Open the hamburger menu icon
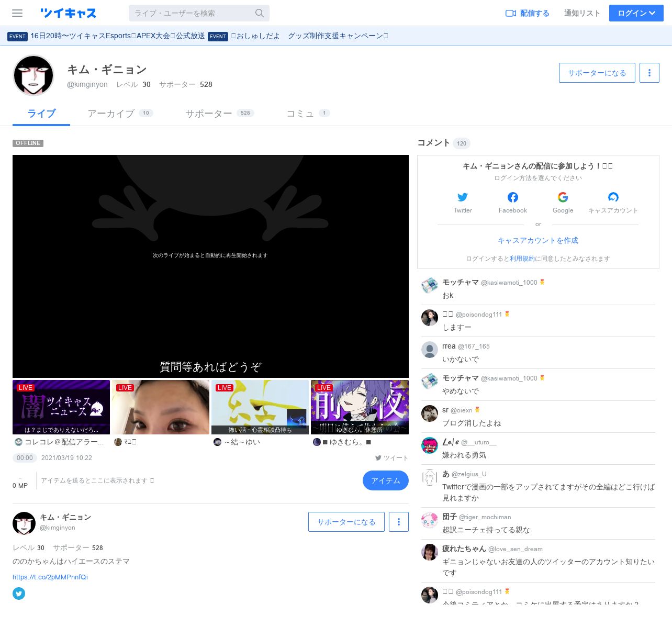The width and height of the screenshot is (672, 638). tap(17, 13)
